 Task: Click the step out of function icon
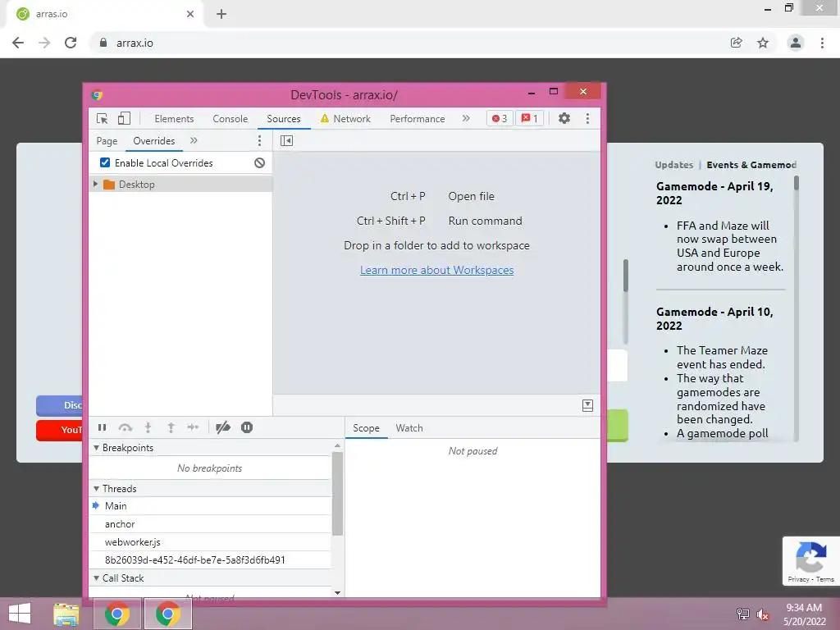pyautogui.click(x=171, y=427)
